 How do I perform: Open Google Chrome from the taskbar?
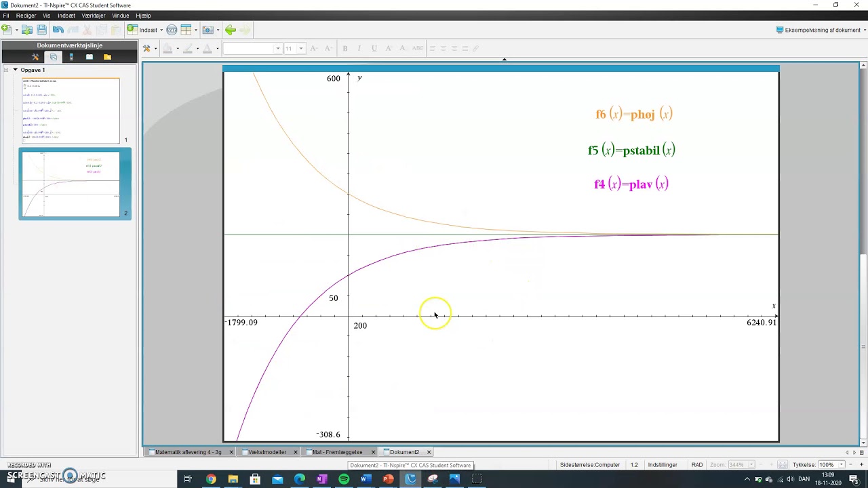point(211,479)
